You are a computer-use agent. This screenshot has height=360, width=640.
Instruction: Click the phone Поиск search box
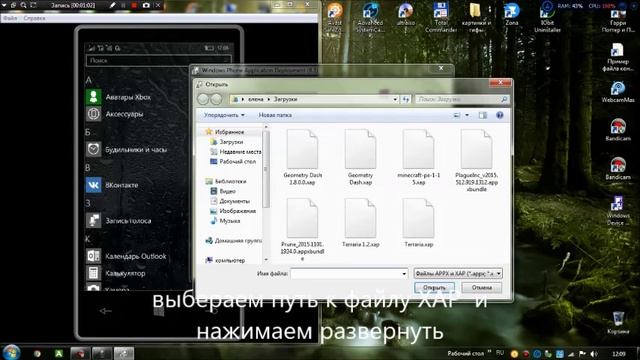click(x=158, y=60)
